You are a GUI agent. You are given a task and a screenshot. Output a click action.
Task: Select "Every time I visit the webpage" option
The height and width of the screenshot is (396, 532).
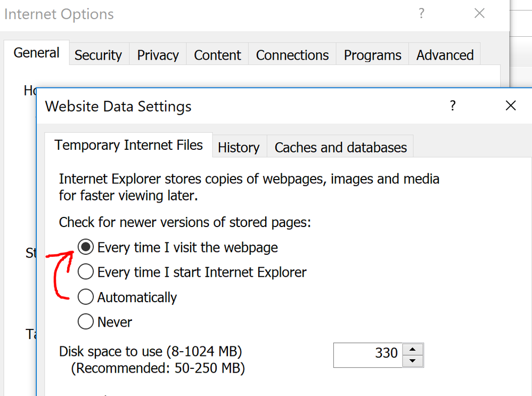coord(85,247)
